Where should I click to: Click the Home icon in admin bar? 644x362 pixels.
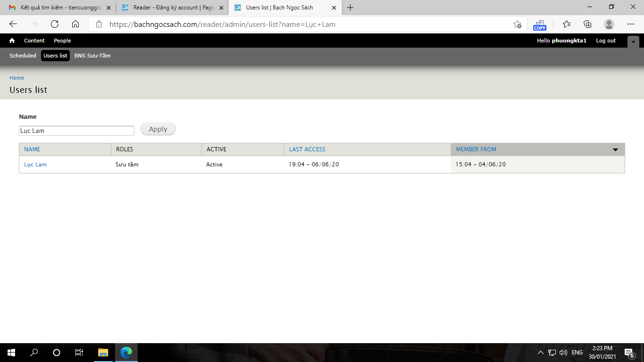pos(12,41)
